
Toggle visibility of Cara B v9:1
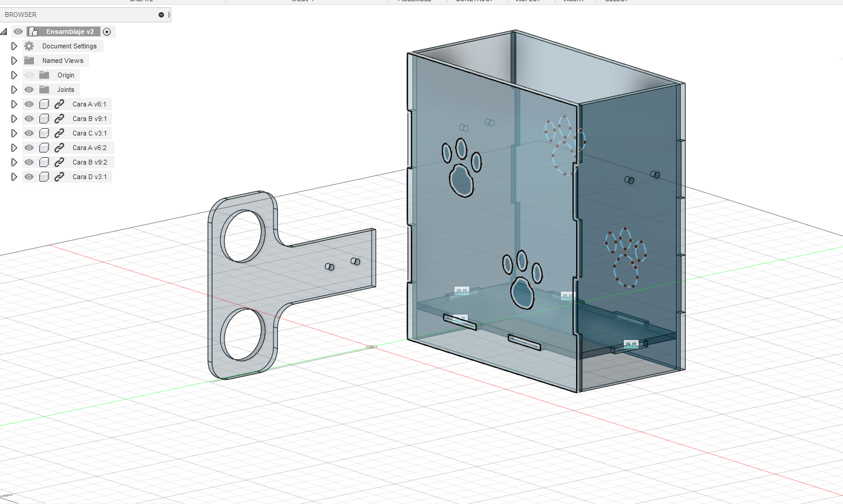point(29,119)
